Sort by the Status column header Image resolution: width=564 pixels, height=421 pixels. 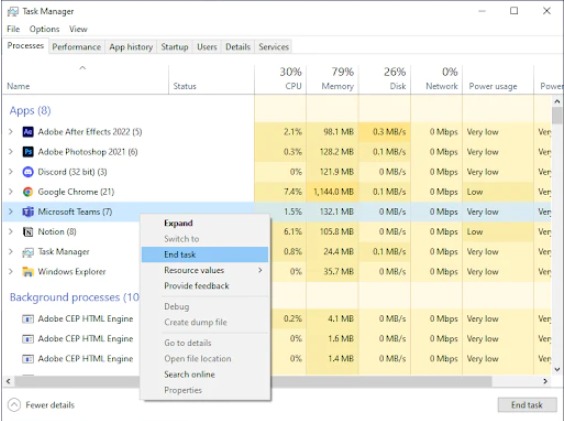coord(212,80)
